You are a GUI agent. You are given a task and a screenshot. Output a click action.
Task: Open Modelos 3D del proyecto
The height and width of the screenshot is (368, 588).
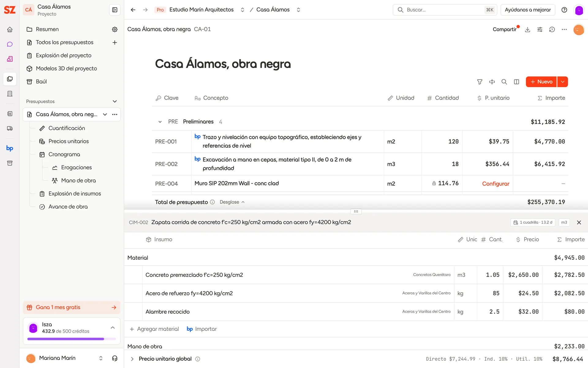coord(66,69)
